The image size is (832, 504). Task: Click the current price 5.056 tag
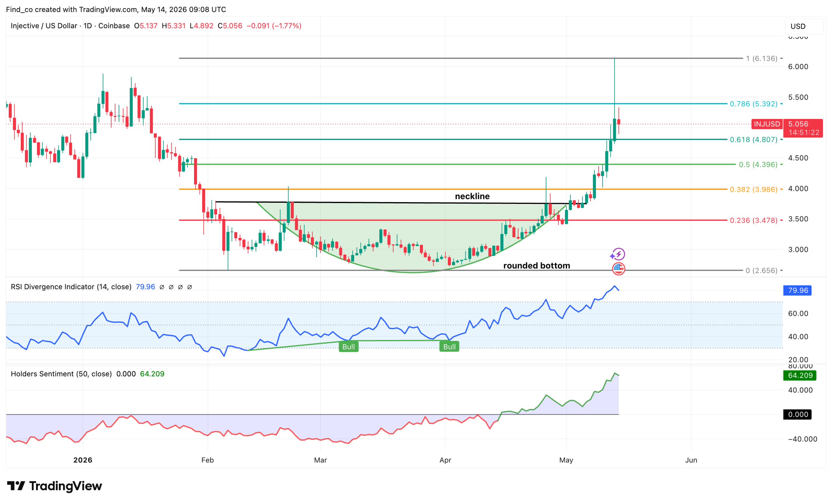click(803, 124)
